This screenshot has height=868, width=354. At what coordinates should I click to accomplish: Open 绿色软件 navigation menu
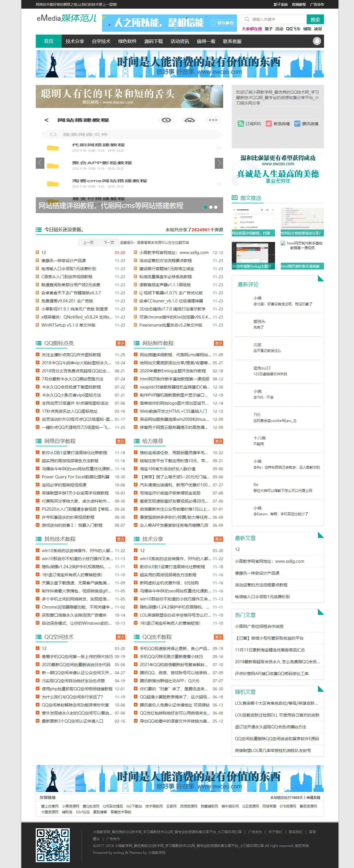click(127, 41)
